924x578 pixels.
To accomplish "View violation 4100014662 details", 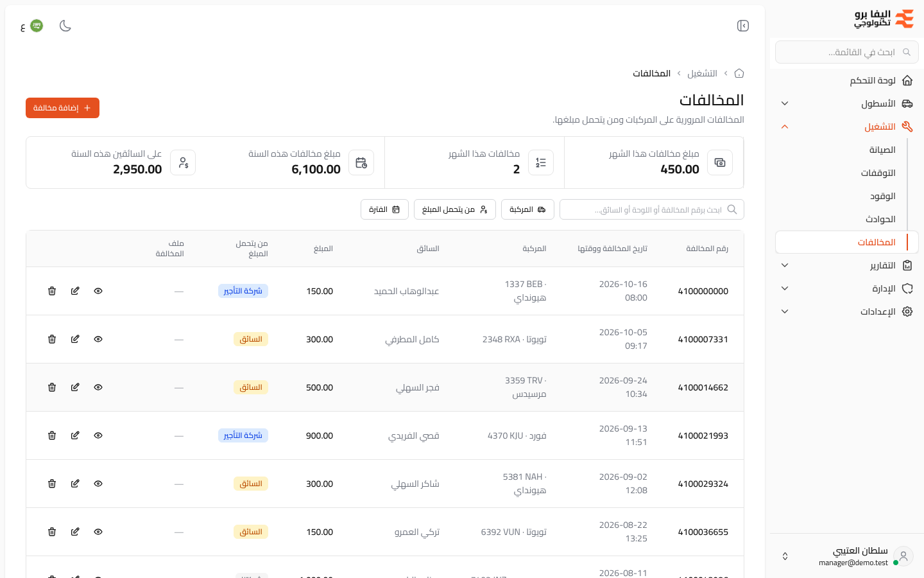I will [98, 387].
